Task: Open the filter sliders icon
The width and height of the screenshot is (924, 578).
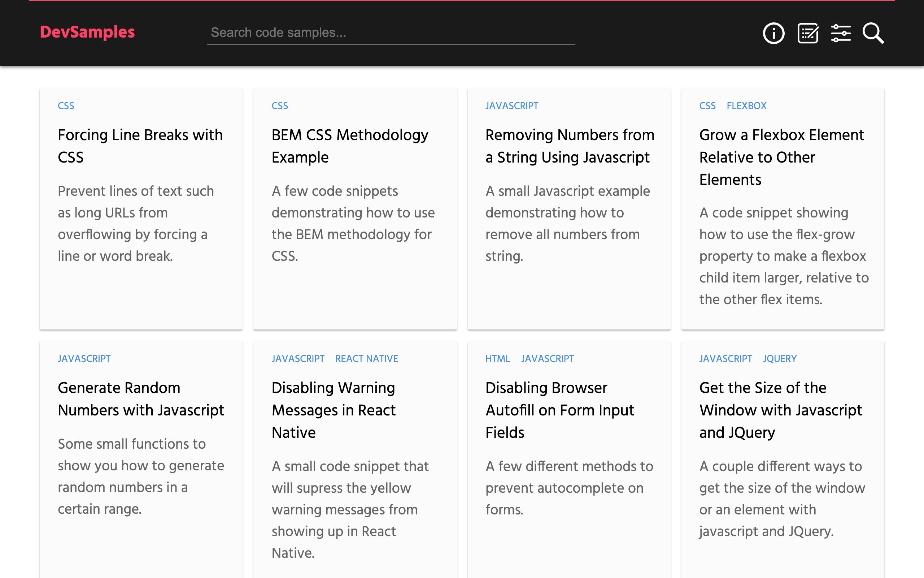Action: click(x=841, y=33)
